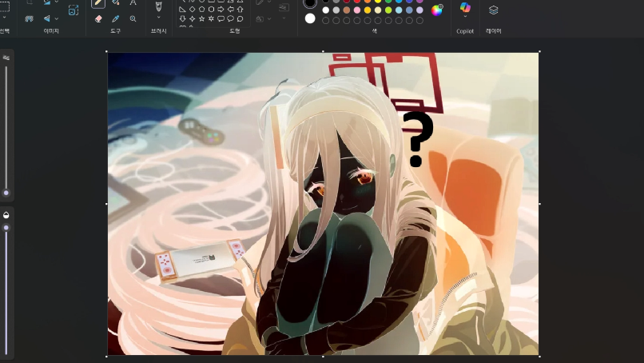
Task: Select the four-point star shape
Action: pos(192,18)
